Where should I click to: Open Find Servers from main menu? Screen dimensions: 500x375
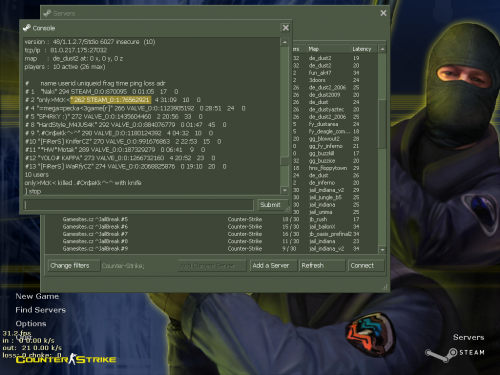click(40, 310)
